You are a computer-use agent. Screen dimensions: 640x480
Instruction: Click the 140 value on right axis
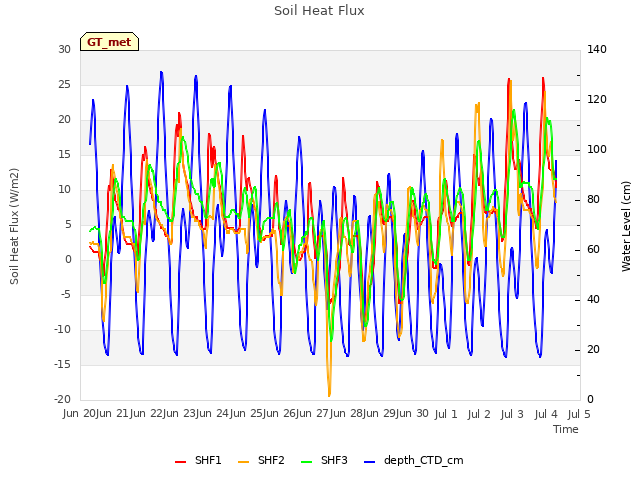597,49
